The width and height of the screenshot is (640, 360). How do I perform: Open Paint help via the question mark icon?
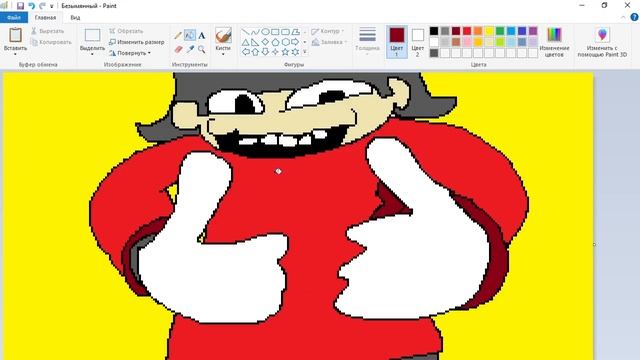pyautogui.click(x=634, y=17)
